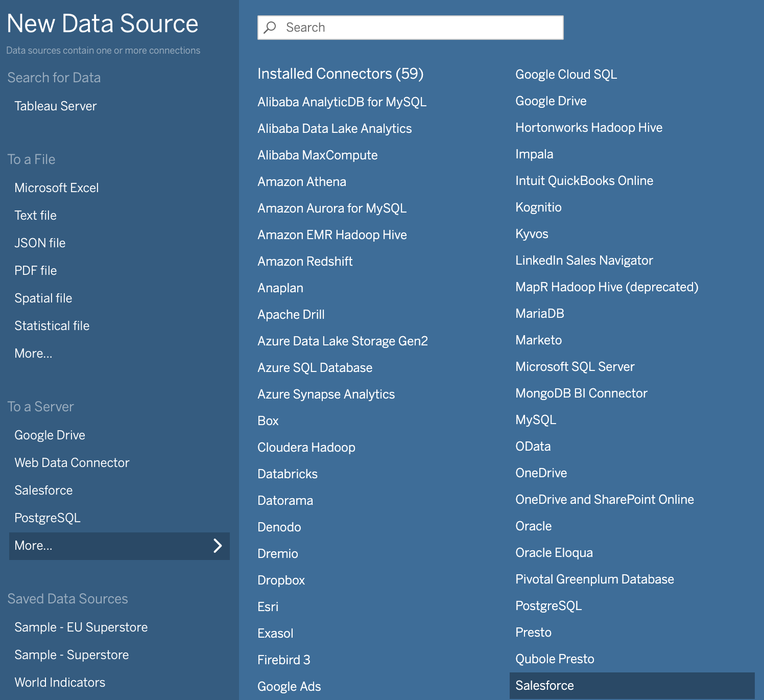
Task: Connect to Hortonworks Hadoop Hive
Action: 589,128
